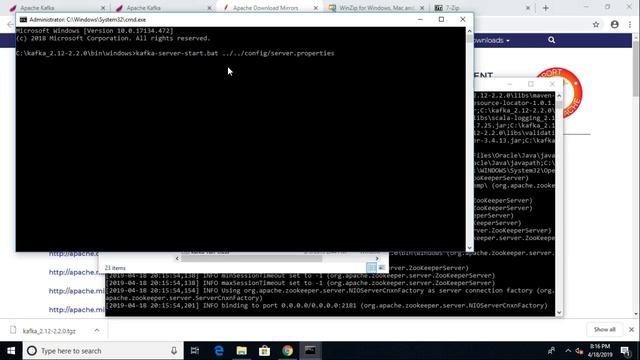The image size is (640, 360).
Task: Click the '23 items' status text
Action: point(115,268)
